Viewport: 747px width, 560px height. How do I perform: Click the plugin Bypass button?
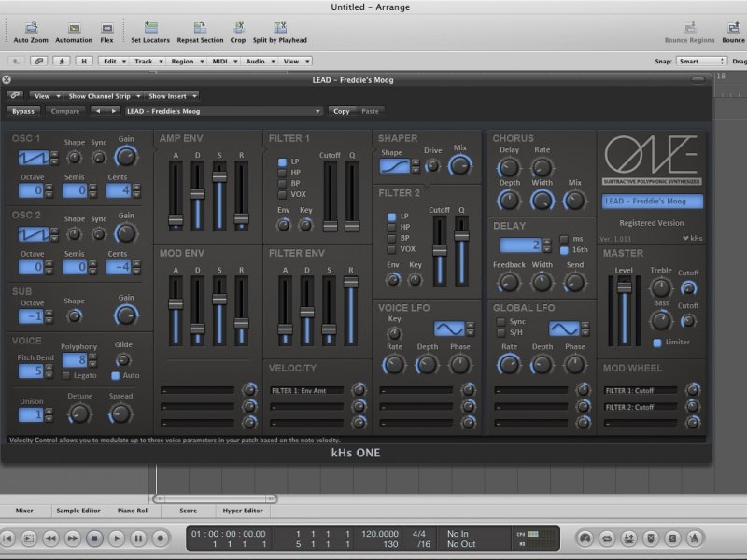[23, 111]
